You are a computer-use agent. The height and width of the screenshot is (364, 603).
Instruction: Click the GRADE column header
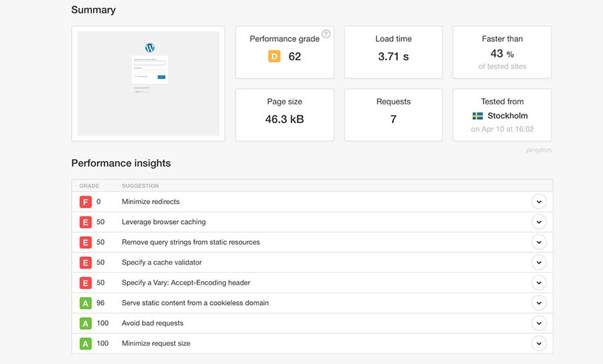click(x=89, y=186)
